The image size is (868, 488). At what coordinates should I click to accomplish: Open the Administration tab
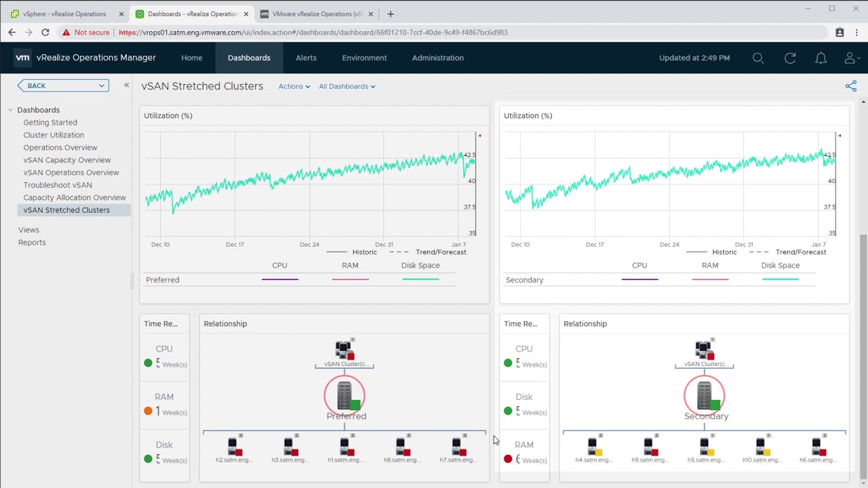437,58
